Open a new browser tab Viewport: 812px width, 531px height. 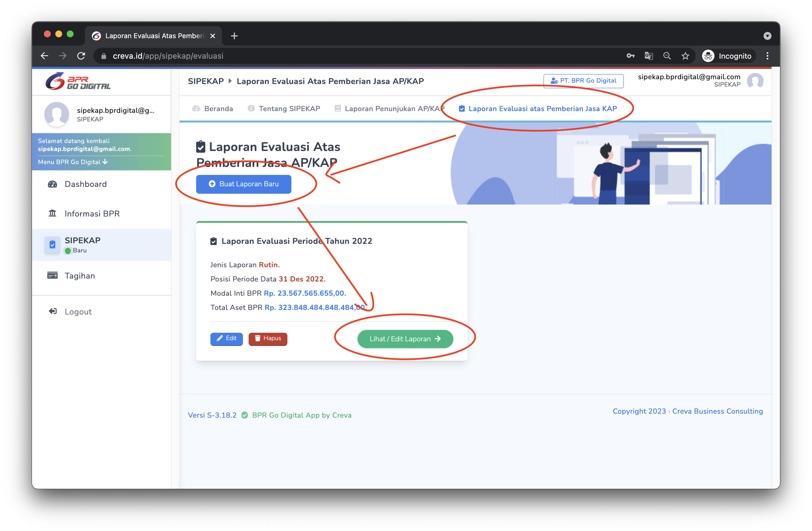234,36
